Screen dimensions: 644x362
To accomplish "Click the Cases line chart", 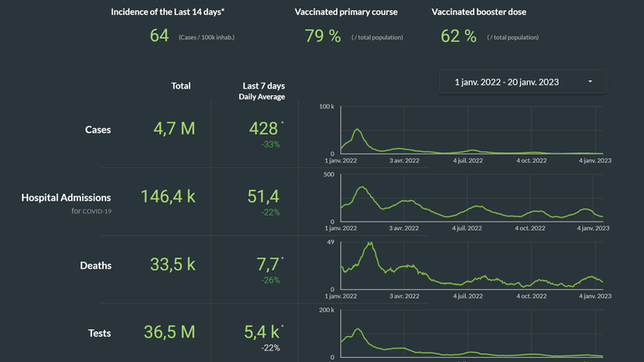I will (471, 134).
